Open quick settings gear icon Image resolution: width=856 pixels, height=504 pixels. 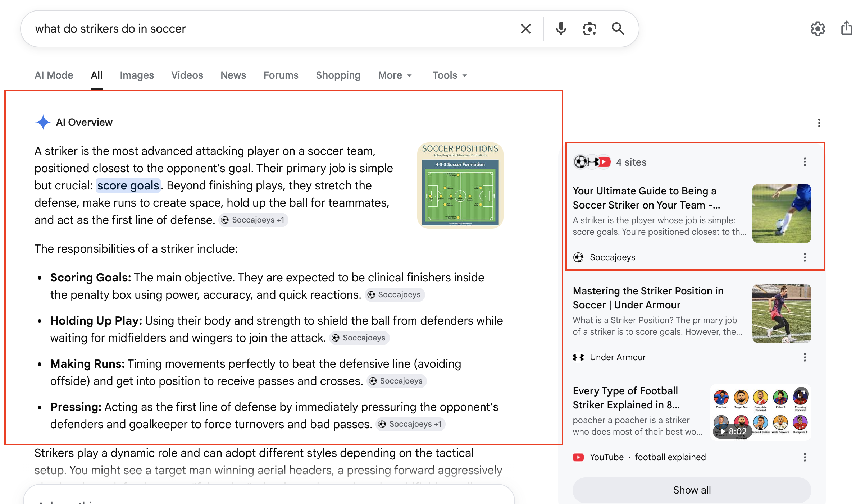(x=818, y=29)
